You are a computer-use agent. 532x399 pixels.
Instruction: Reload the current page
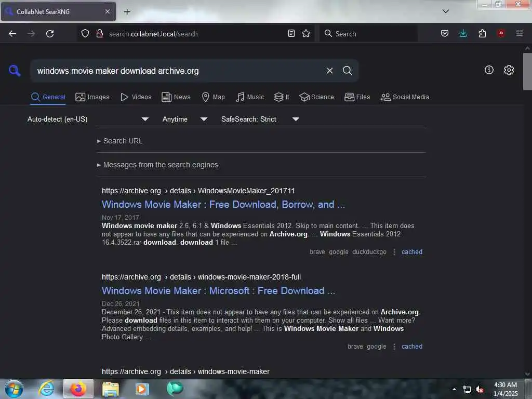[50, 34]
